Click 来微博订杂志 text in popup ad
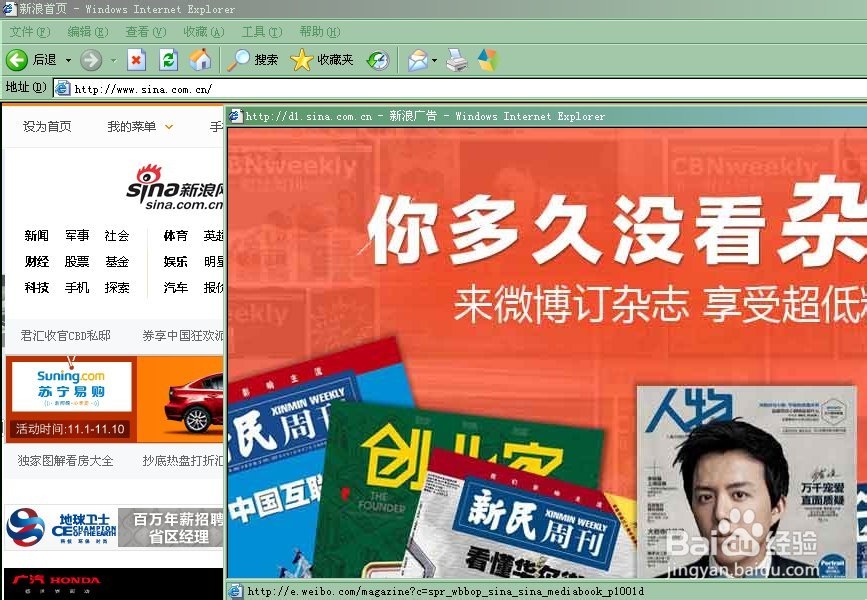Screen dimensions: 867x600 coord(571,305)
